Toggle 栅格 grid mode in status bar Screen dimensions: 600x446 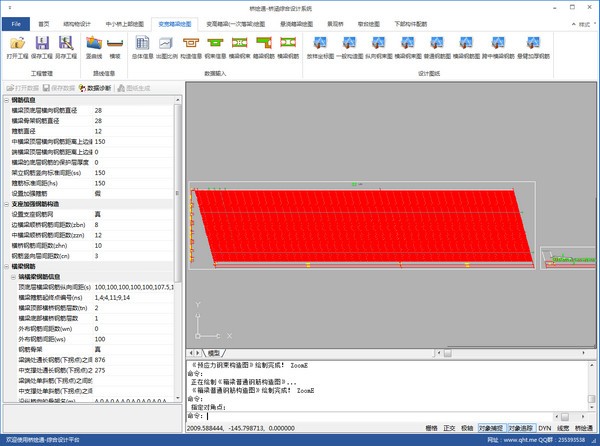(x=431, y=427)
